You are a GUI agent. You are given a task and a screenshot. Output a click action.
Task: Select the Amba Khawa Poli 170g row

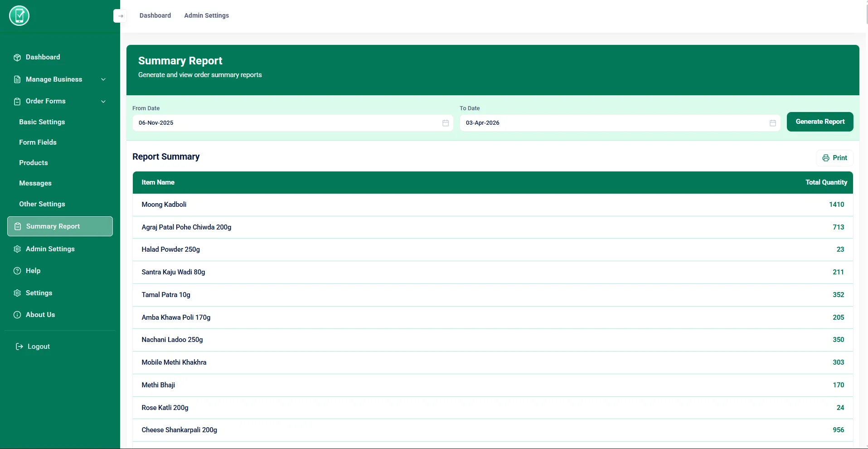(x=493, y=317)
